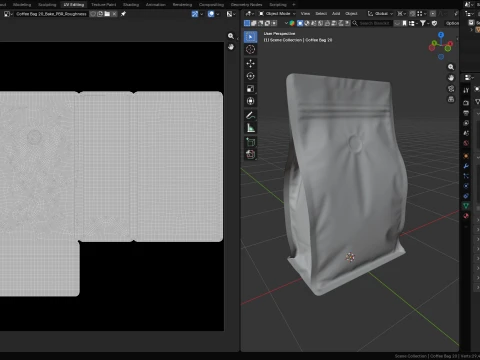Select the Extend selection mode icon
The width and height of the screenshot is (480, 360).
[254, 23]
